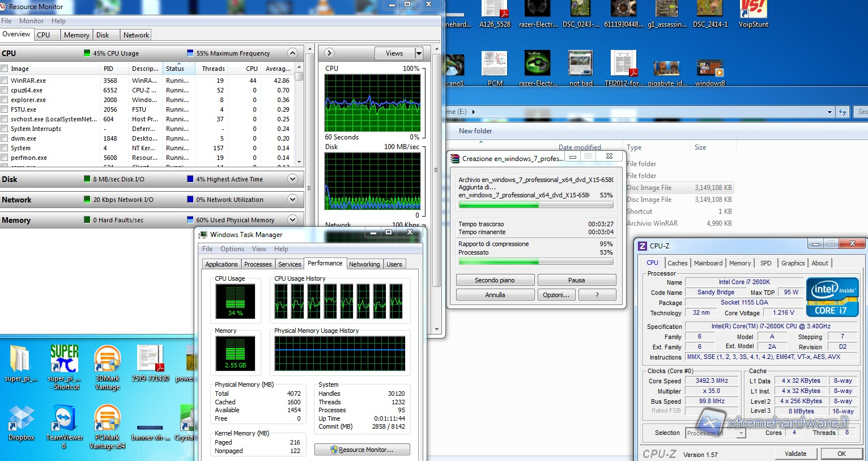Screen dimensions: 868x461
Task: Tick the cpuz64.exe process checkbox
Action: [5, 90]
